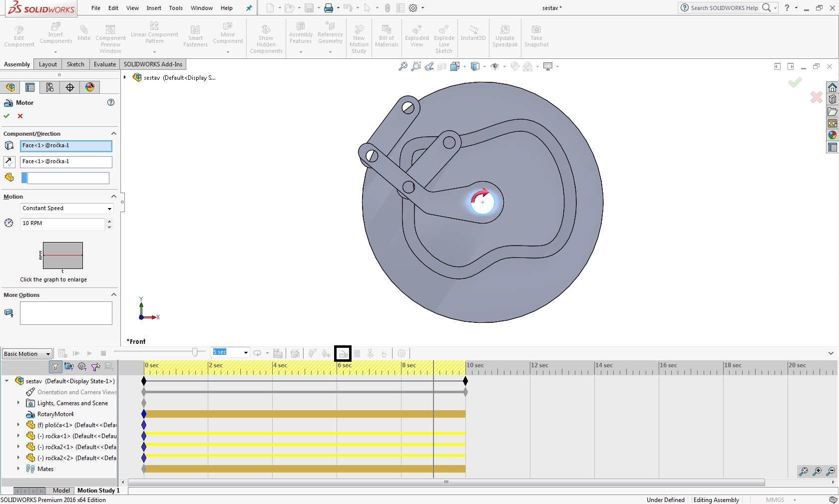Screen dimensions: 839x504
Task: Cancel the Motor with the red X
Action: coord(20,116)
